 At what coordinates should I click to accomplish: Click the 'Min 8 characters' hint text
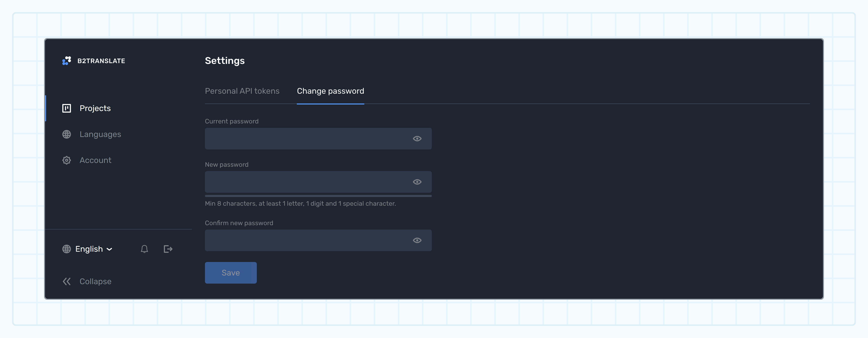(x=300, y=203)
